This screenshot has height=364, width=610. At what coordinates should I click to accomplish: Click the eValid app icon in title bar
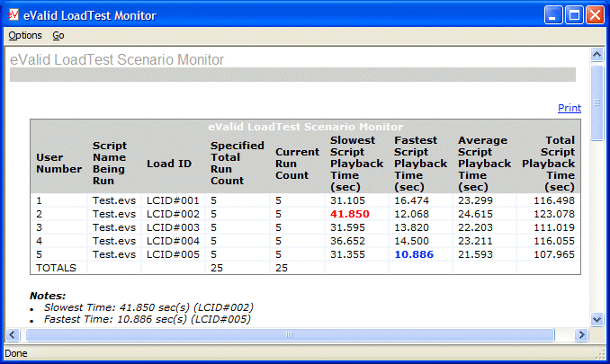(x=13, y=14)
